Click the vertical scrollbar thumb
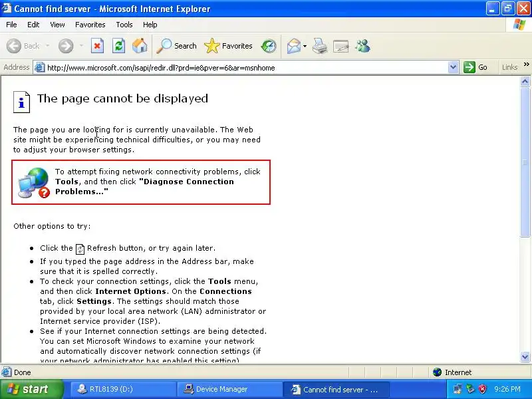Viewport: 532px width, 399px height. (x=525, y=162)
